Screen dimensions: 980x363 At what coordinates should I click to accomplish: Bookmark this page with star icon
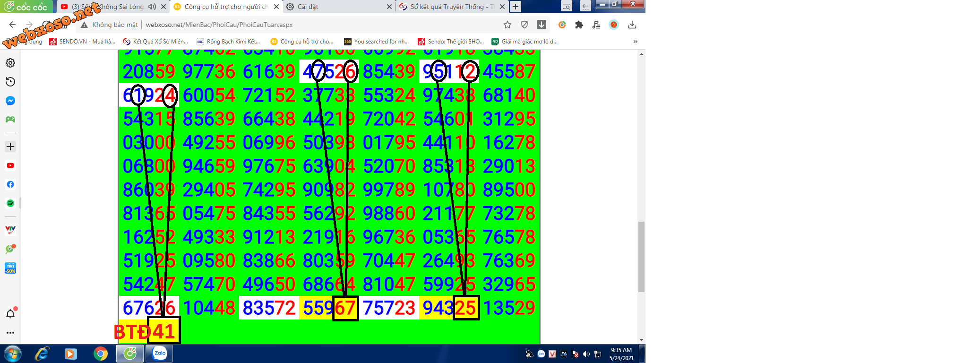507,25
